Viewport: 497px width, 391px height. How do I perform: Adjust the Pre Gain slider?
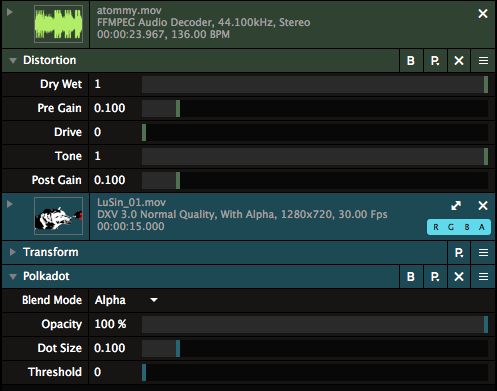[x=315, y=108]
